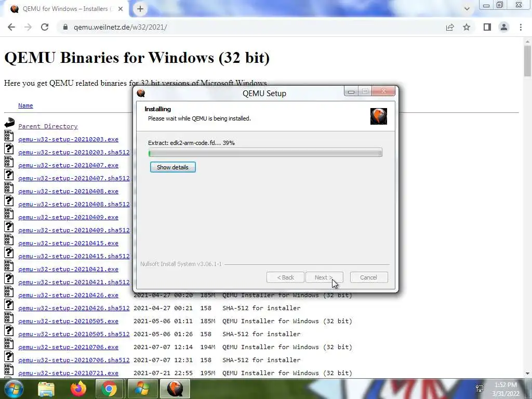
Task: Click the Windows flag taskbar item
Action: click(142, 389)
